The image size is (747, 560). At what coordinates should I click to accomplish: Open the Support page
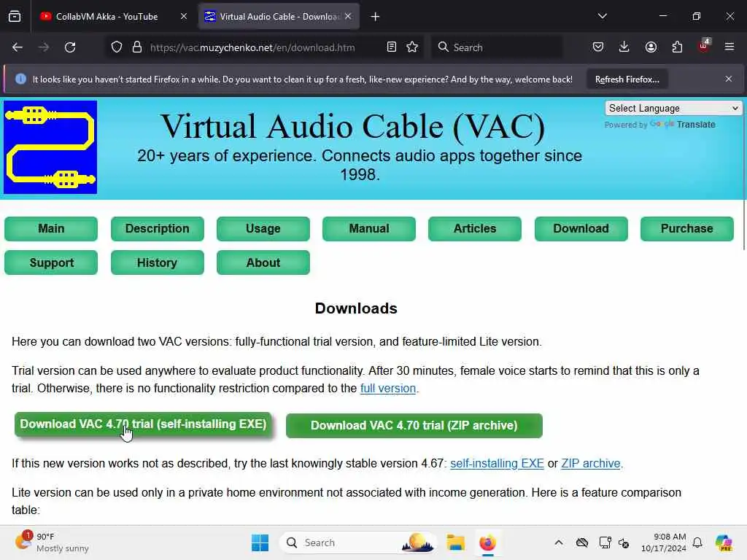click(x=51, y=262)
